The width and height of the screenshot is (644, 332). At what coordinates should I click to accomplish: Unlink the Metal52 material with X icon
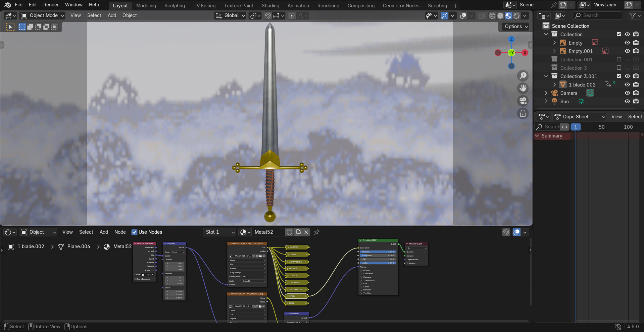tap(306, 232)
